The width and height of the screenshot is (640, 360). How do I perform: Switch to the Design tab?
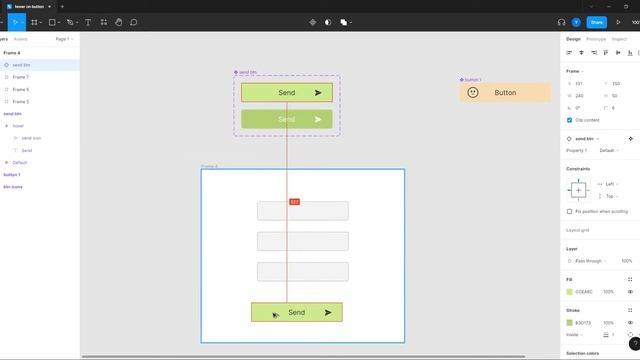[x=573, y=39]
